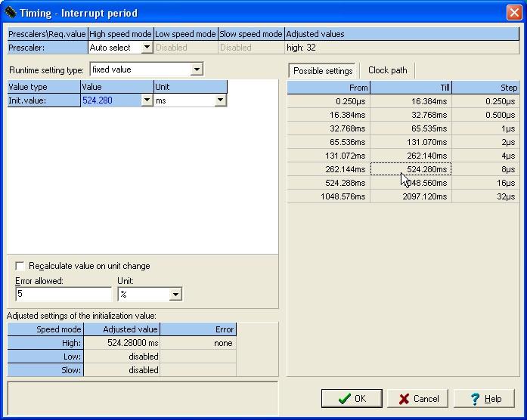This screenshot has height=420, width=527.
Task: Open the Init.value value dropdown arrow
Action: [x=147, y=100]
